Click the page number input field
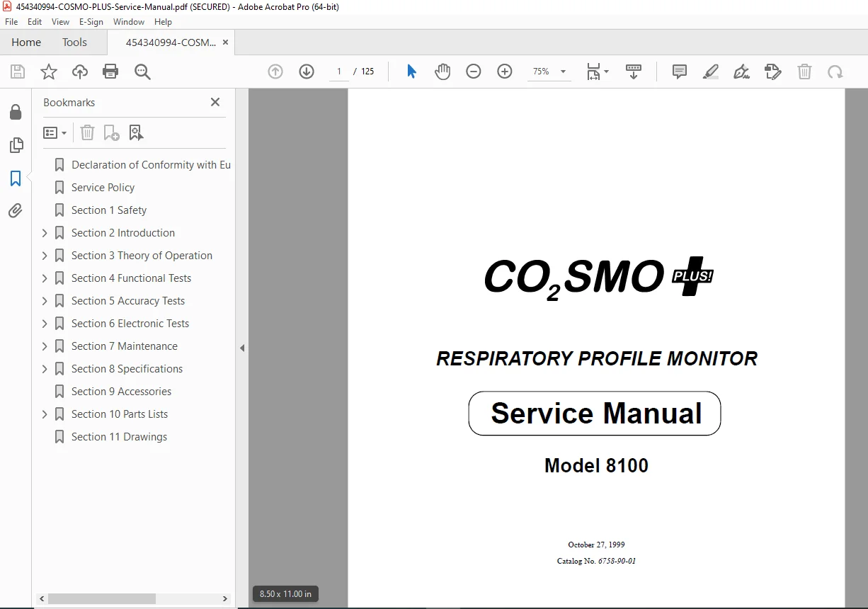The width and height of the screenshot is (868, 609). (338, 72)
